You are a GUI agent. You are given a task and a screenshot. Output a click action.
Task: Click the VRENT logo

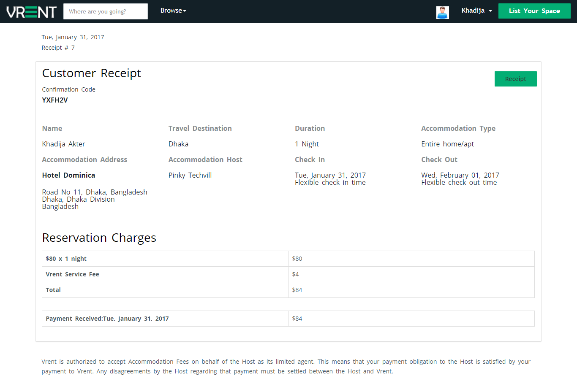click(31, 12)
